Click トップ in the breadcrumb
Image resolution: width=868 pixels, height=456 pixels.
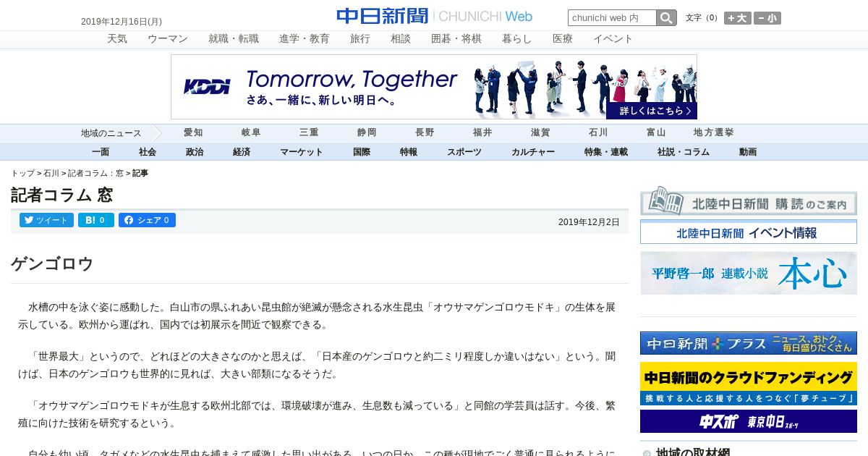(x=22, y=174)
